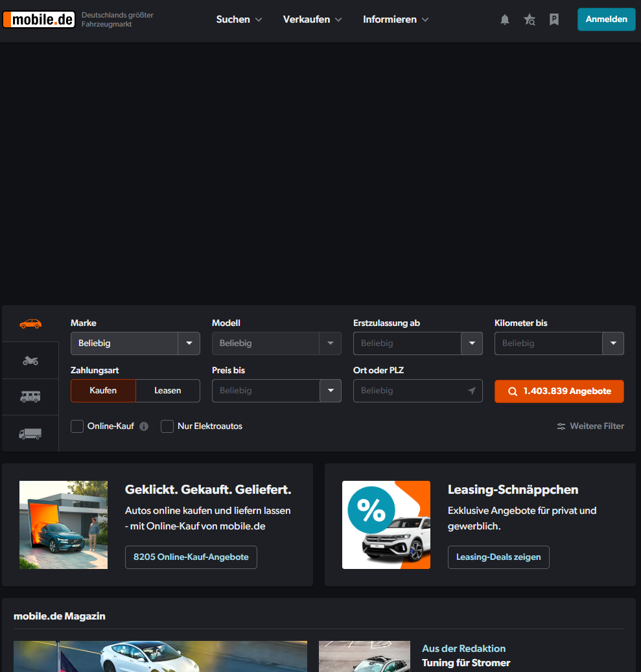641x672 pixels.
Task: Choose Kaufen payment type
Action: (103, 390)
